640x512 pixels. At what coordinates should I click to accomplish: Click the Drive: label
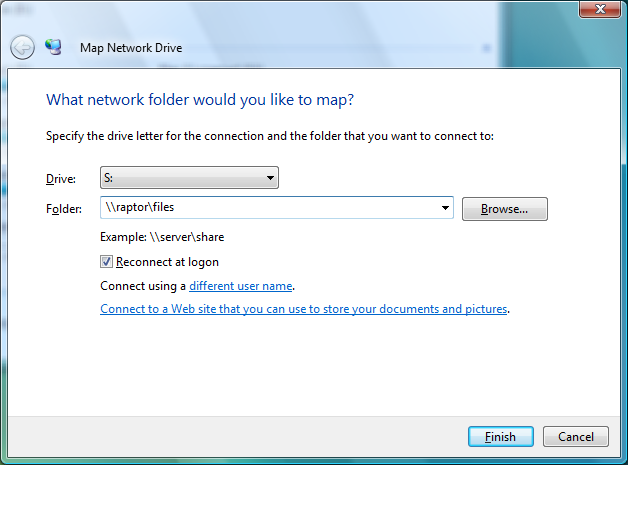61,179
